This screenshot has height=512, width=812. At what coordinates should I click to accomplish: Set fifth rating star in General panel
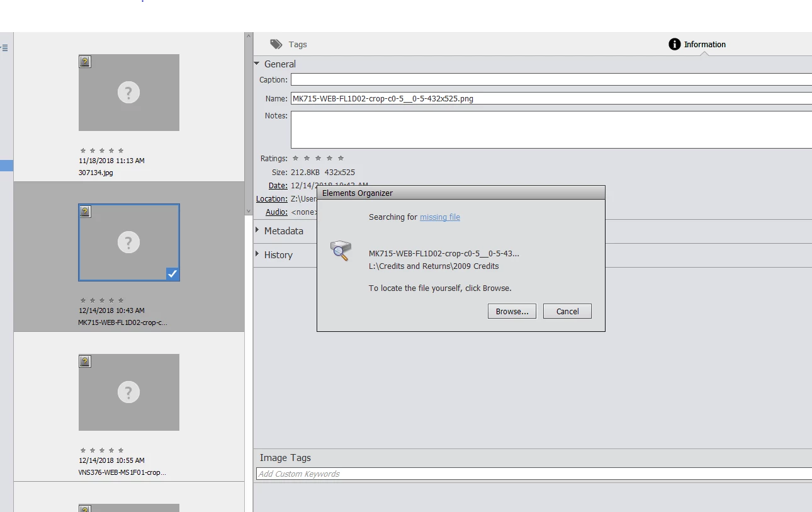pos(341,158)
